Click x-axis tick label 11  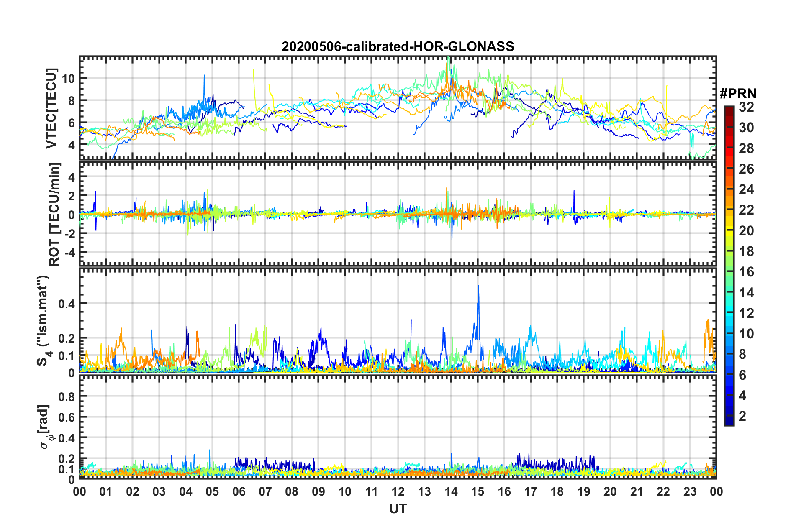372,491
